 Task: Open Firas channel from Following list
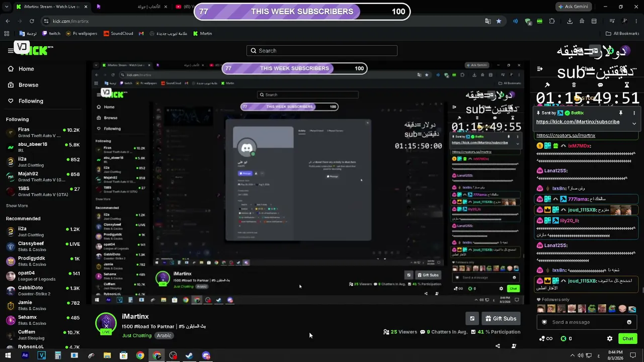[x=42, y=133]
